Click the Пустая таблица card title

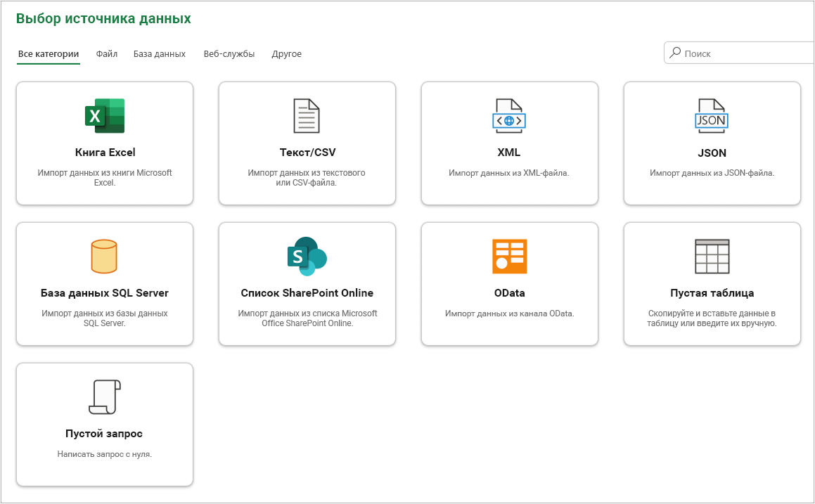click(712, 293)
